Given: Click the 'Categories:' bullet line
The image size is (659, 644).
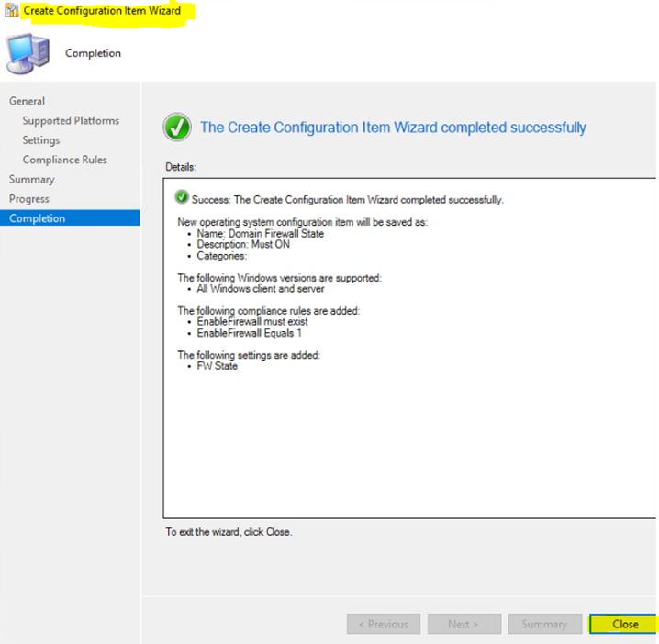Looking at the screenshot, I should pos(221,256).
